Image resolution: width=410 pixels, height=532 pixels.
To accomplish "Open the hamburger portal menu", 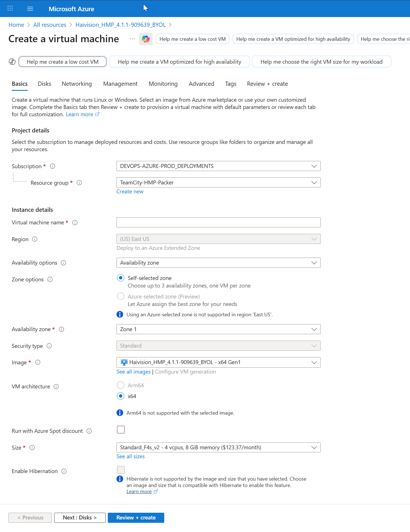I will pos(30,9).
